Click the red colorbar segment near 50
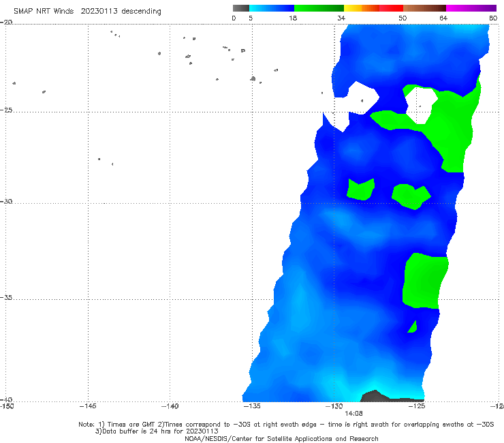The image size is (504, 443). (x=391, y=8)
